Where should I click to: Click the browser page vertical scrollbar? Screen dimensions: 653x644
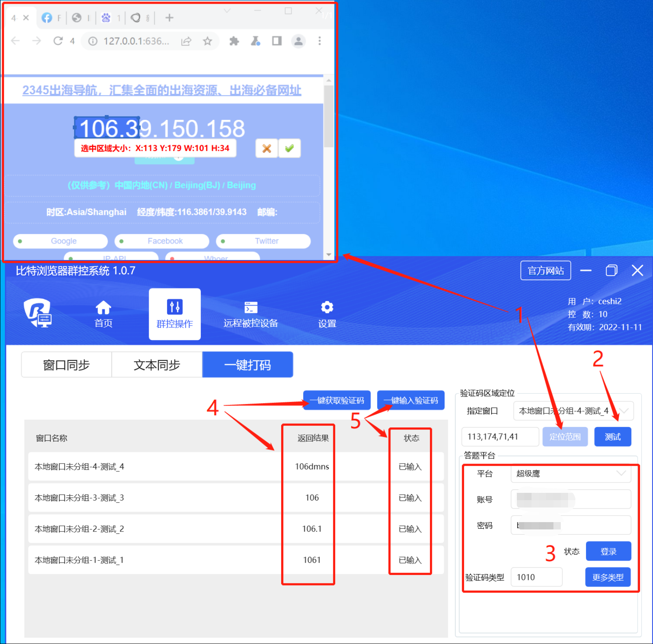click(329, 118)
